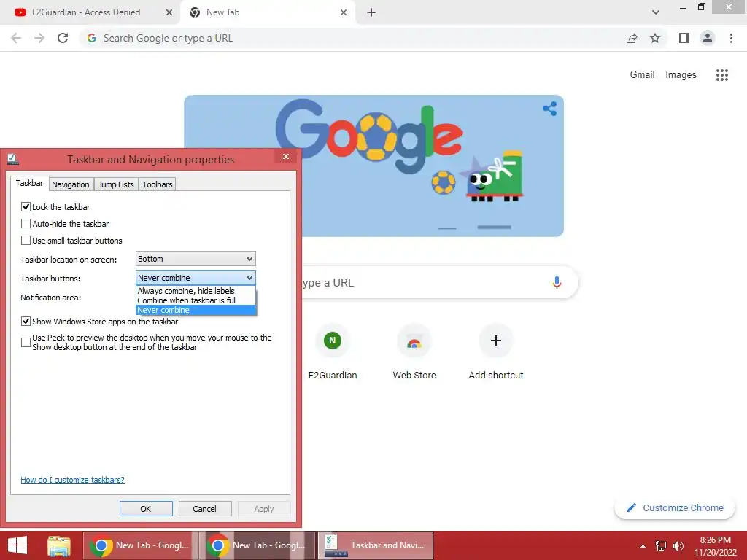This screenshot has height=560, width=747.
Task: Open How do I customize taskbars link
Action: click(72, 480)
